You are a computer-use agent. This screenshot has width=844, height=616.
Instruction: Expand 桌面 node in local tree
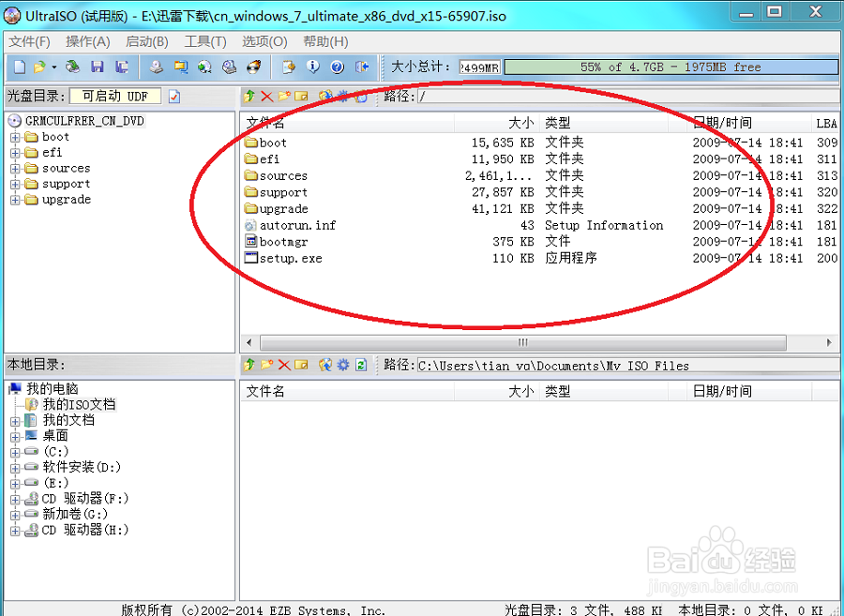pyautogui.click(x=15, y=436)
